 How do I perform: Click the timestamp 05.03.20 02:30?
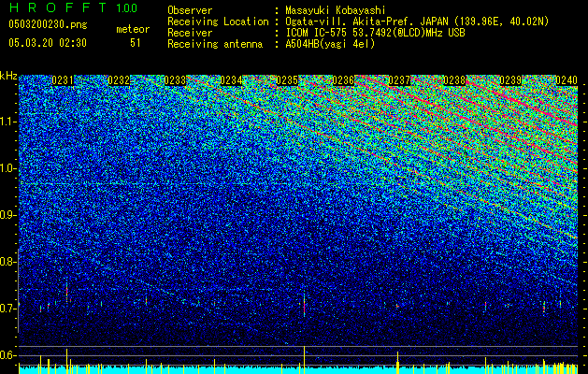pyautogui.click(x=48, y=43)
